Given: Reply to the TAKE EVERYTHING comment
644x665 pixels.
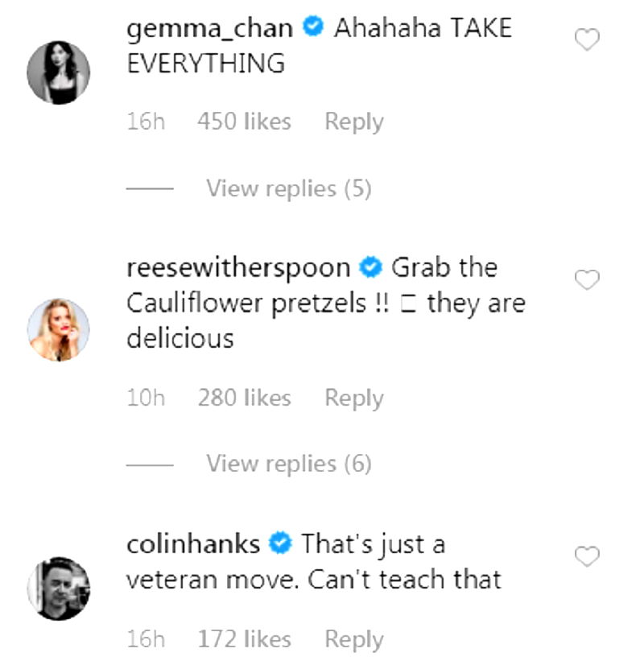Looking at the screenshot, I should 353,122.
